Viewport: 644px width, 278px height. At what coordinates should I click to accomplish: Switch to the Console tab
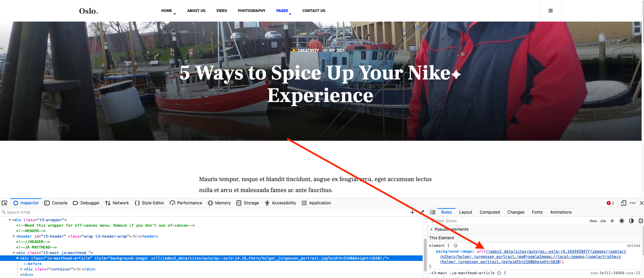tap(56, 203)
